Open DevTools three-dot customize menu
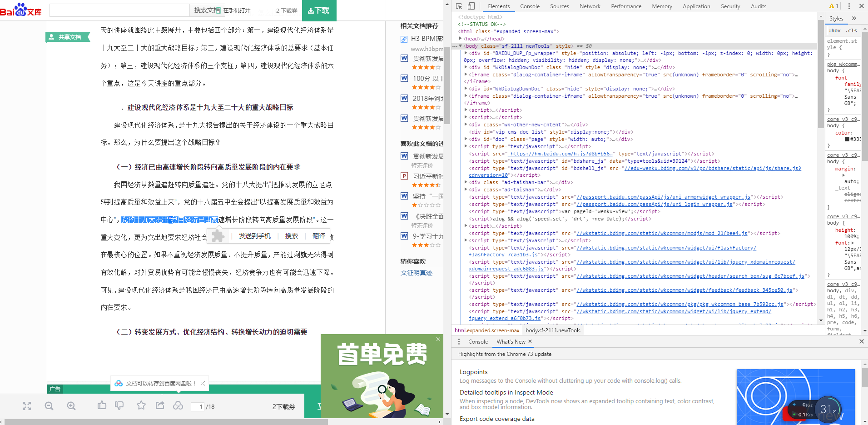This screenshot has width=868, height=425. (x=849, y=6)
